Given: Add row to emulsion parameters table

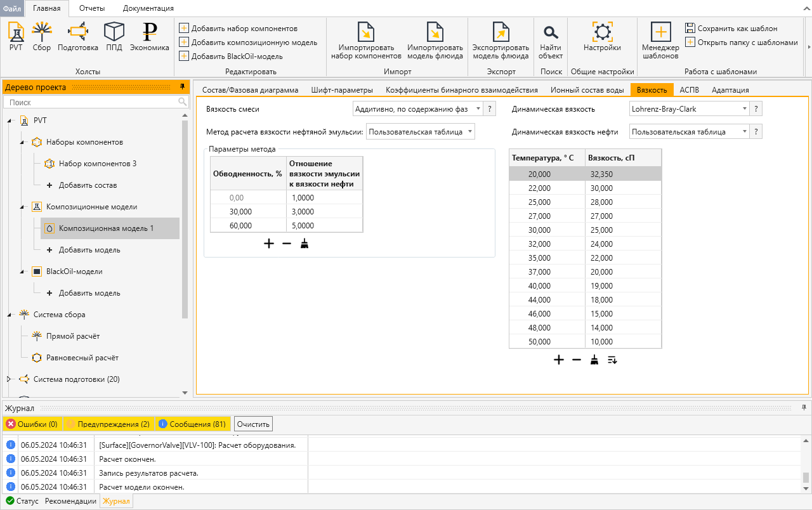Looking at the screenshot, I should click(x=269, y=244).
